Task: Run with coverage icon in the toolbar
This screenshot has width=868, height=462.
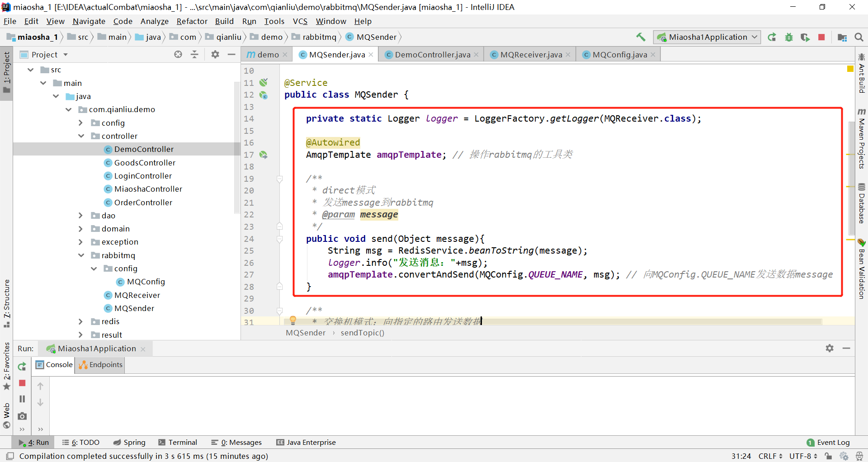Action: pos(805,37)
